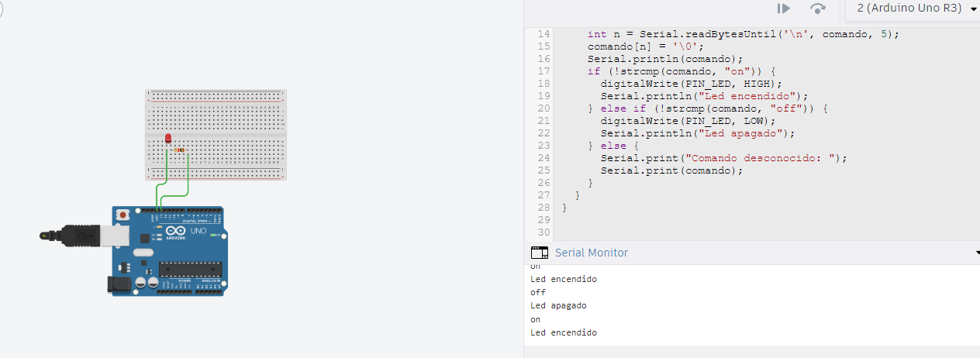Collapse Serial Monitor using its right-side arrow
The height and width of the screenshot is (358, 980).
977,253
